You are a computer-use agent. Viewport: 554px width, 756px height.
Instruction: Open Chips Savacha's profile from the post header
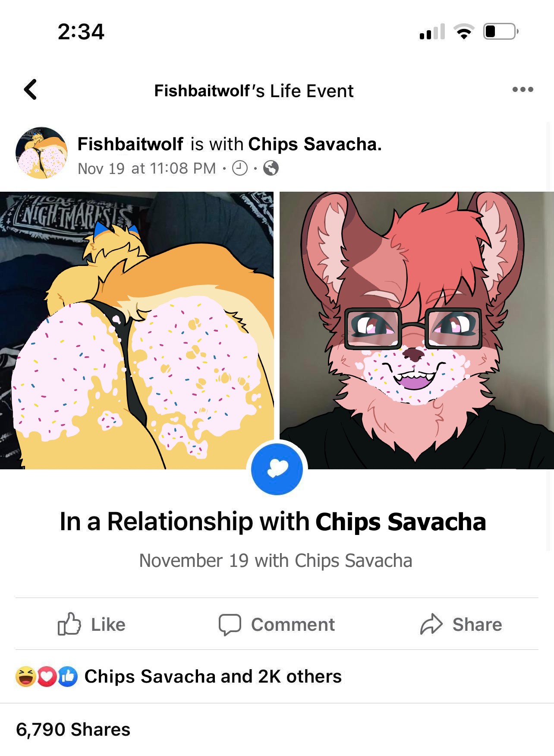pos(315,144)
